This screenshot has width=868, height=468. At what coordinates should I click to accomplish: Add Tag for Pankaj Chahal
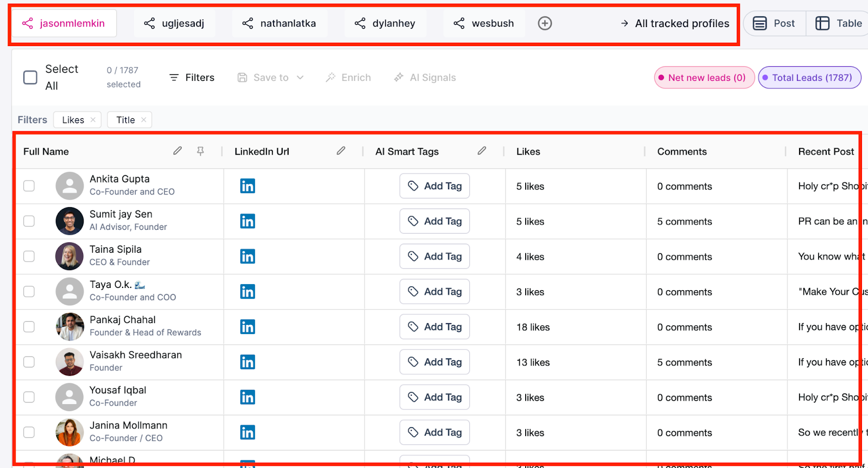point(435,327)
